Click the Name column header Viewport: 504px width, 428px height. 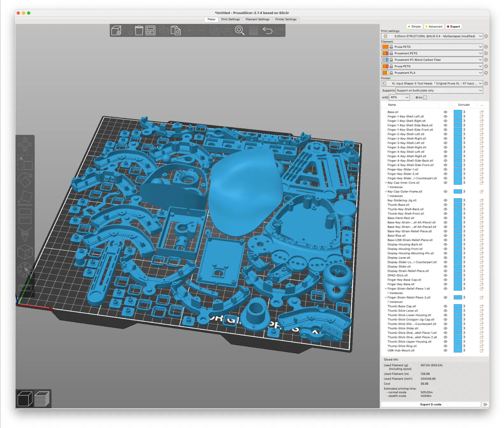click(x=392, y=105)
